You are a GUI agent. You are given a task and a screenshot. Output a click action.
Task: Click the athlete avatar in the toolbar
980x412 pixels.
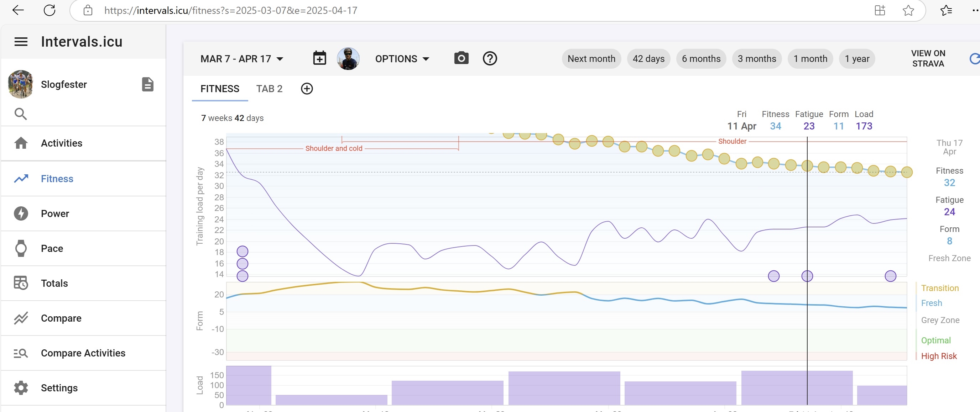click(348, 59)
